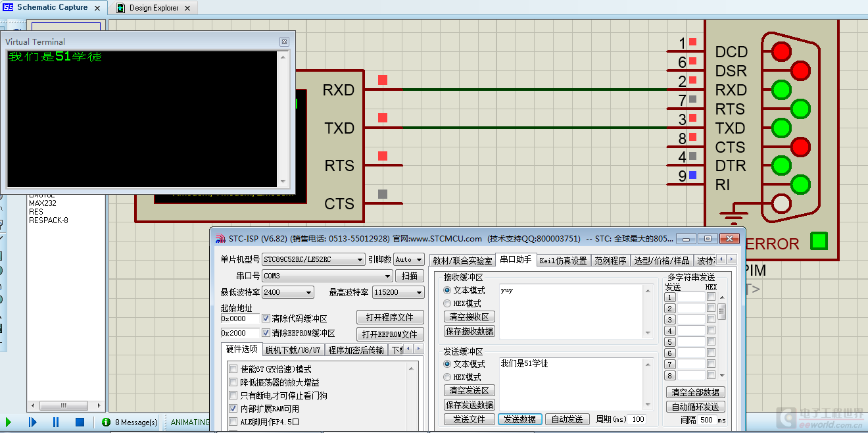Open the minimum baud rate 2400 dropdown
The width and height of the screenshot is (868, 433).
tap(287, 292)
